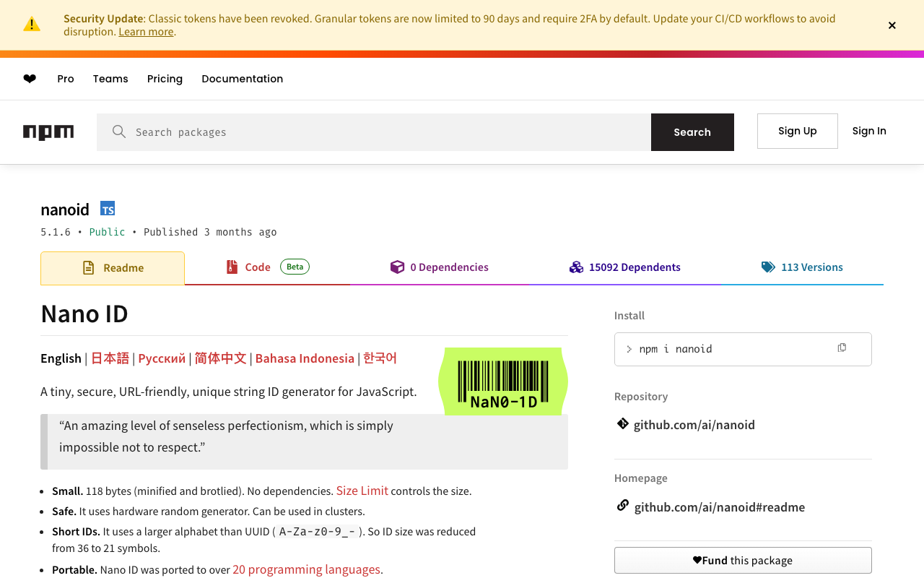This screenshot has width=924, height=578.
Task: Open the Korean 한국어 readme link
Action: [x=380, y=358]
